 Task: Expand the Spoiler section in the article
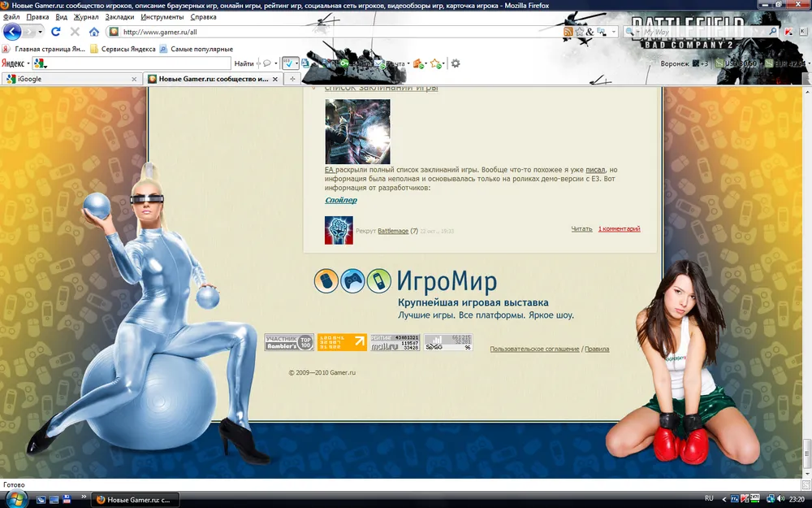coord(341,200)
